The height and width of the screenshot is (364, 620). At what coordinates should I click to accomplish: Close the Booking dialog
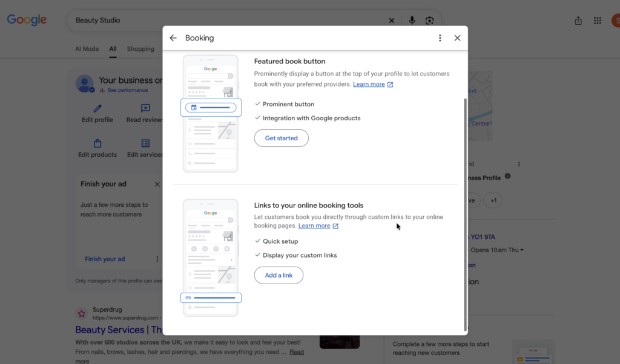[457, 38]
